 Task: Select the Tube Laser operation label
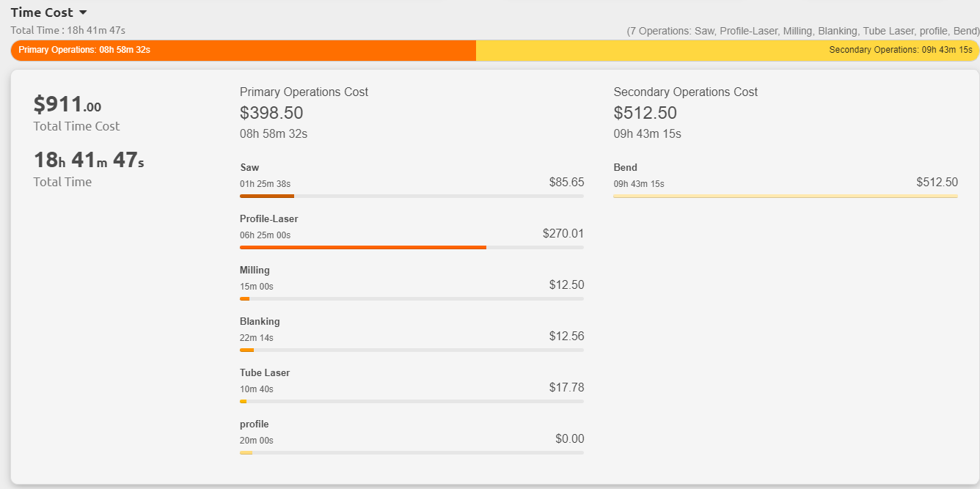click(265, 372)
